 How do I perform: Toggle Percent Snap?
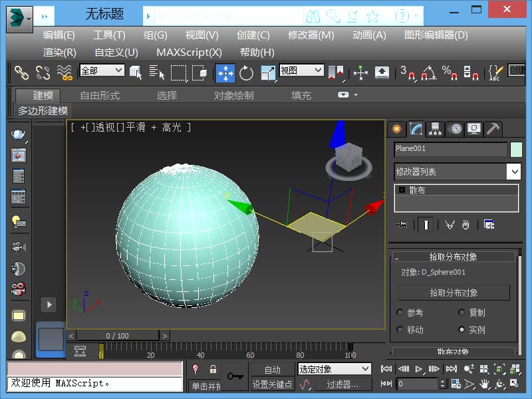450,72
